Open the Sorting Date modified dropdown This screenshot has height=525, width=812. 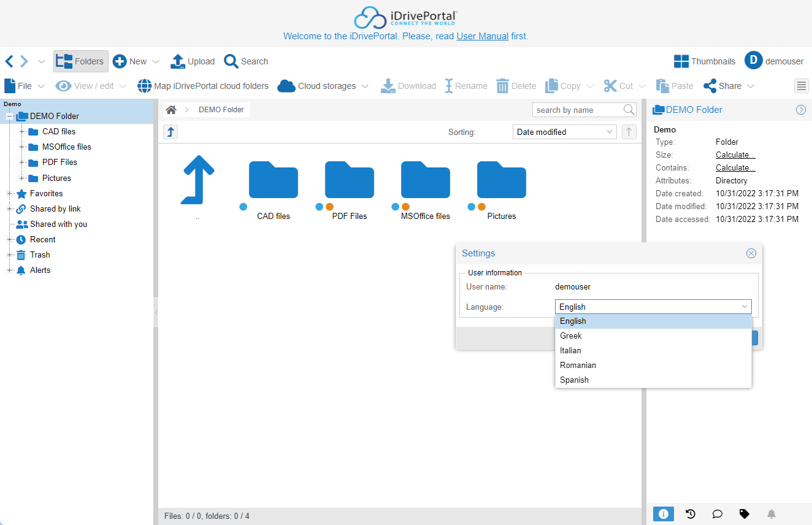click(564, 132)
